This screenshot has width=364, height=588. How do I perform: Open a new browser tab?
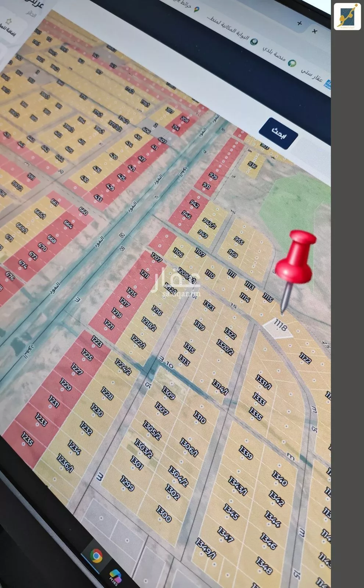tap(300, 23)
